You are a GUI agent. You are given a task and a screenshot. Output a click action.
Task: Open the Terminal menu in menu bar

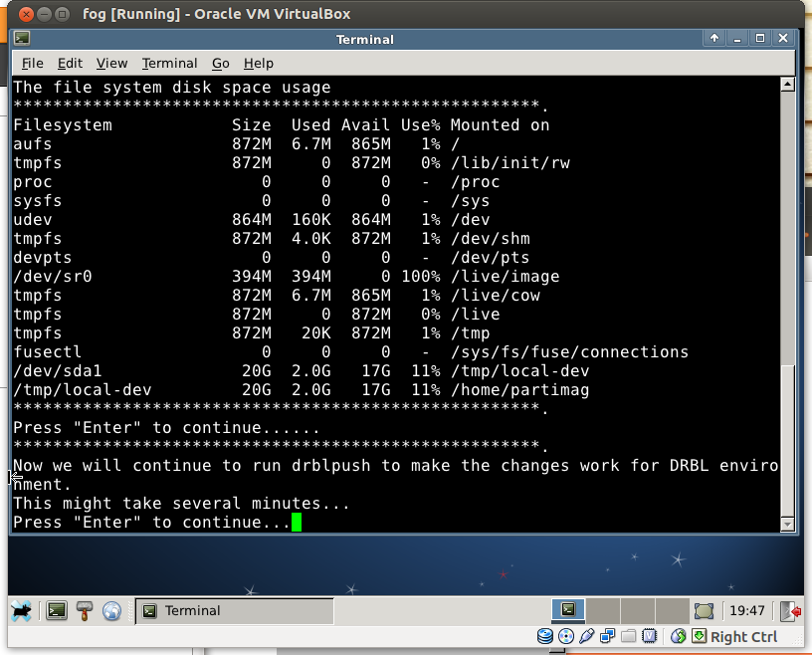(x=169, y=63)
